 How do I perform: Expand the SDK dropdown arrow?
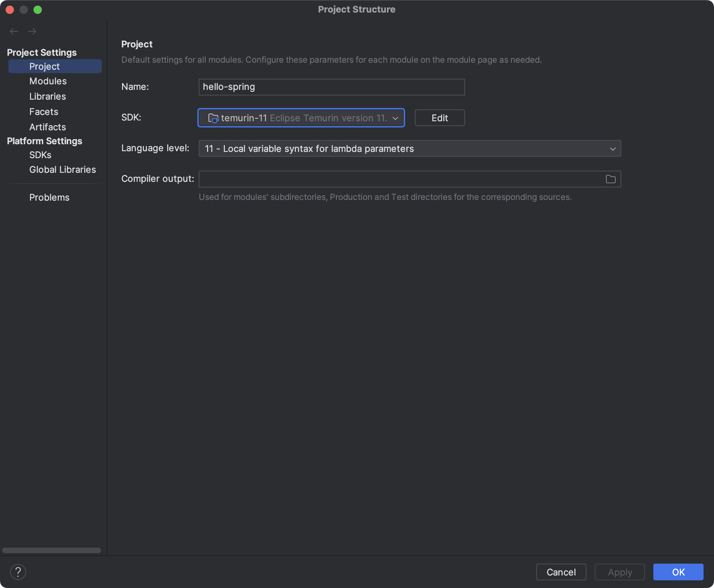click(395, 118)
